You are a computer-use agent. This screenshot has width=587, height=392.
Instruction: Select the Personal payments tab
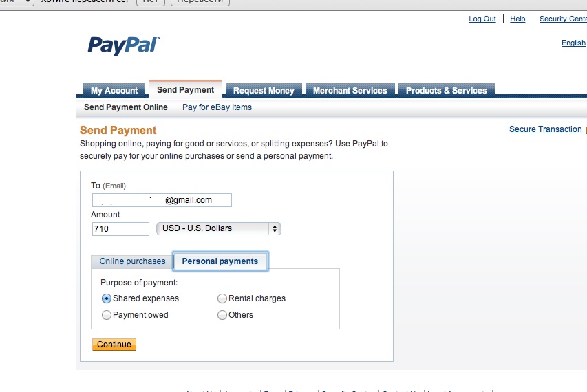click(220, 261)
